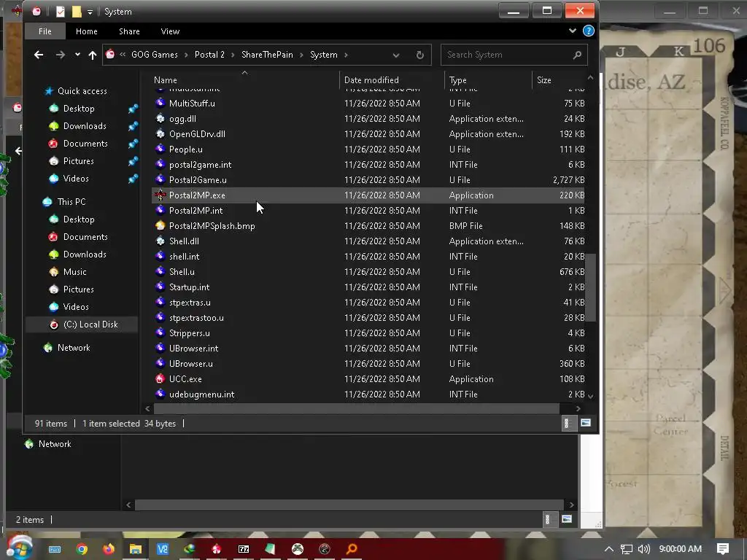Select the Startup.int file name
Image resolution: width=747 pixels, height=560 pixels.
(x=189, y=287)
